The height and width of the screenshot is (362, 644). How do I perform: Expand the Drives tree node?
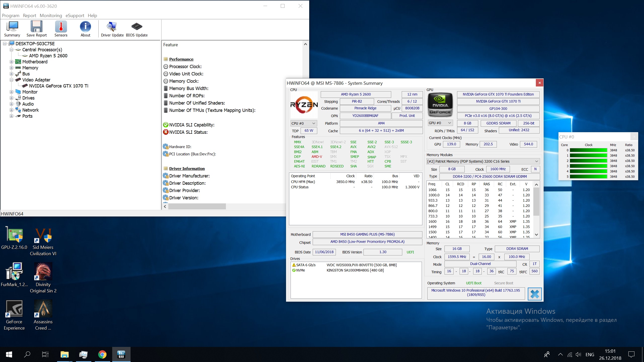point(11,98)
